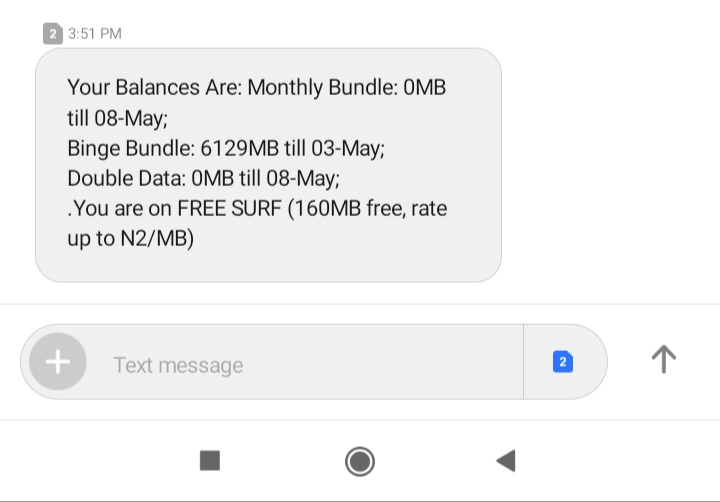Click "till 08-May;" on second line

(117, 118)
